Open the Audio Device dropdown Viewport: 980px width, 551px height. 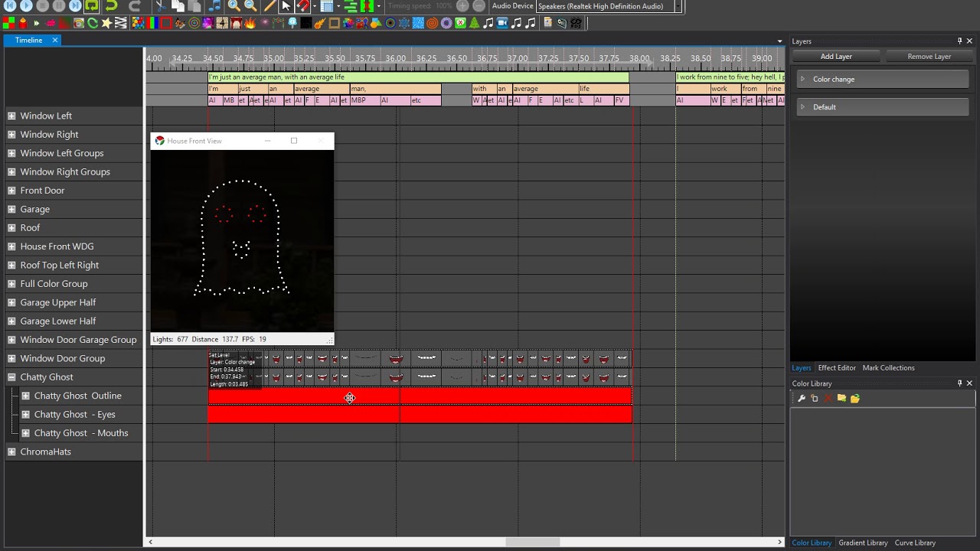678,6
